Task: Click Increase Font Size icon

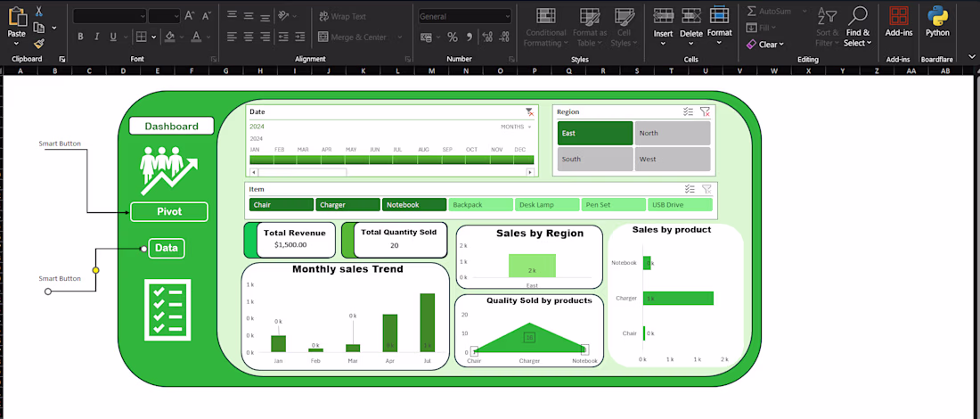Action: pyautogui.click(x=190, y=16)
